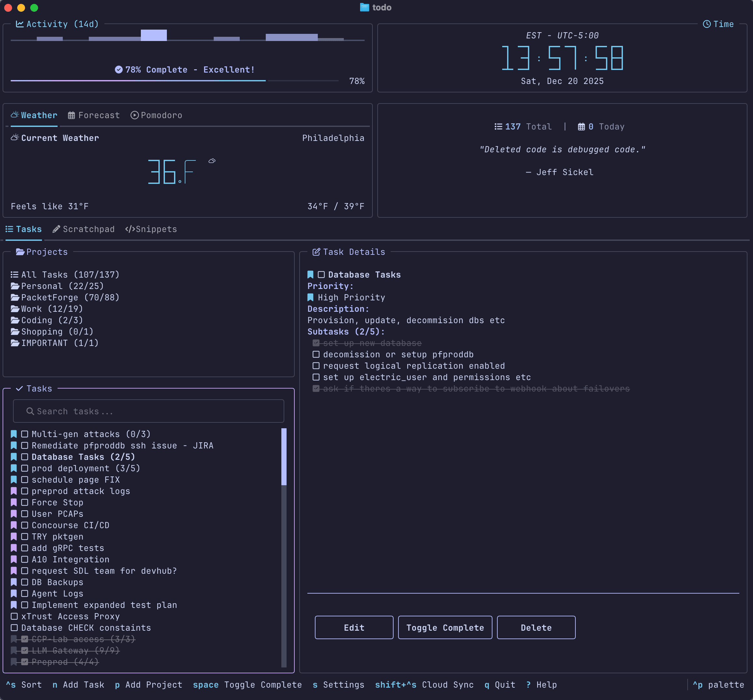Click the pencil icon next to Task Details
The width and height of the screenshot is (753, 700).
[316, 251]
